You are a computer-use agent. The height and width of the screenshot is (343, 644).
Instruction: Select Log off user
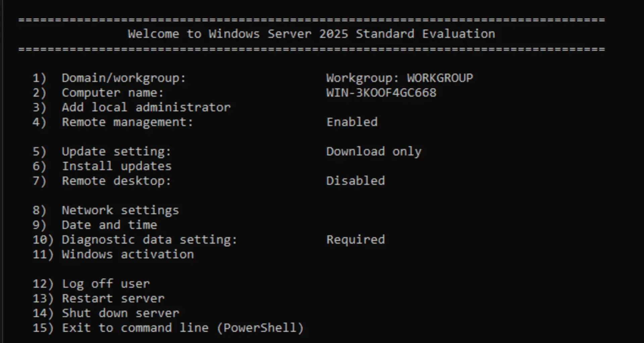106,284
